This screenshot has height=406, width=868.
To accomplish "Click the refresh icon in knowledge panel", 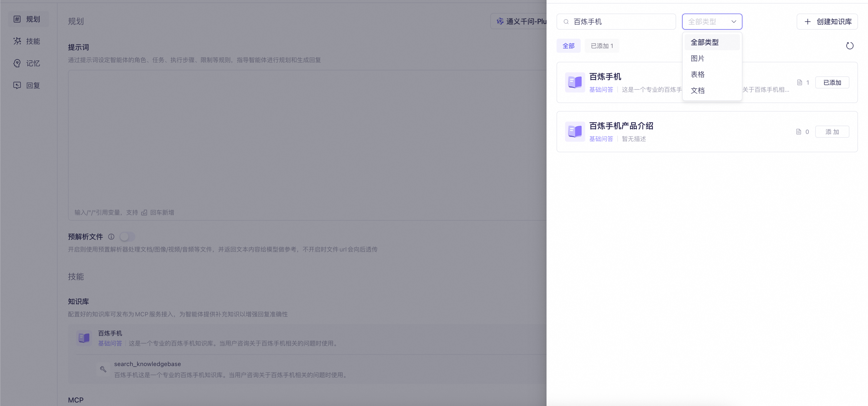I will (x=849, y=46).
